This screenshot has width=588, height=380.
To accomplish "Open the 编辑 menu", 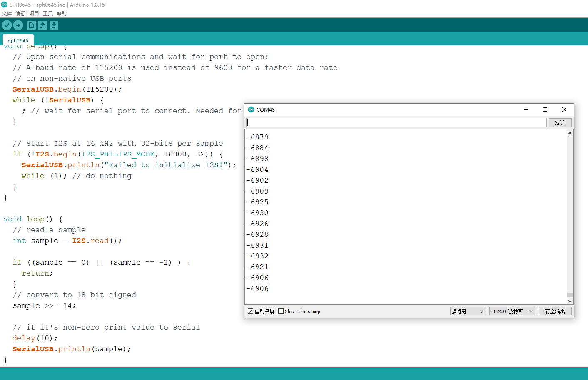I will click(20, 14).
